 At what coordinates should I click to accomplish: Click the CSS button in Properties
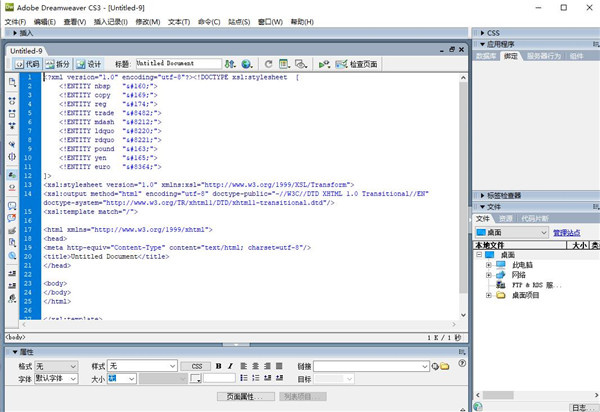click(x=197, y=366)
